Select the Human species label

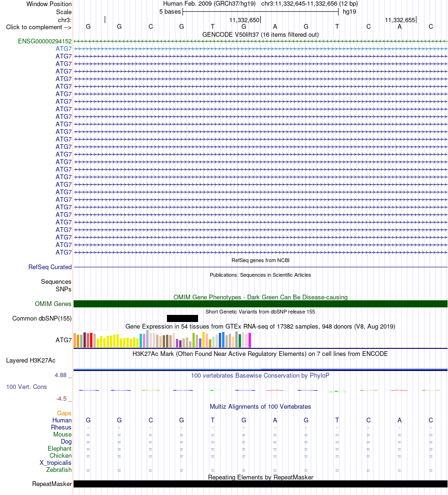tap(62, 420)
